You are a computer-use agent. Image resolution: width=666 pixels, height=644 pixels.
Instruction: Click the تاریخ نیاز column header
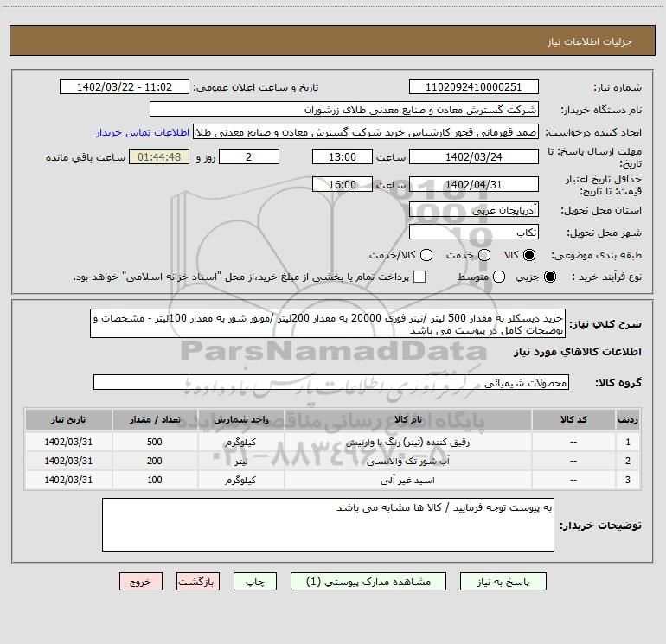tap(68, 419)
